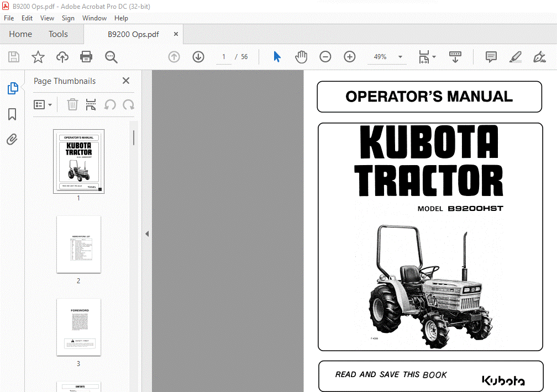This screenshot has width=557, height=392.
Task: Click the Save file icon
Action: 14,57
